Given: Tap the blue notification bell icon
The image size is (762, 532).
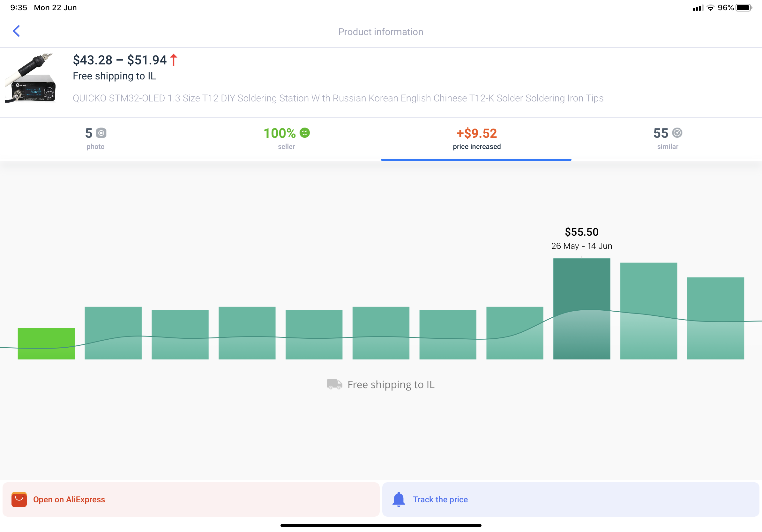Looking at the screenshot, I should 399,499.
